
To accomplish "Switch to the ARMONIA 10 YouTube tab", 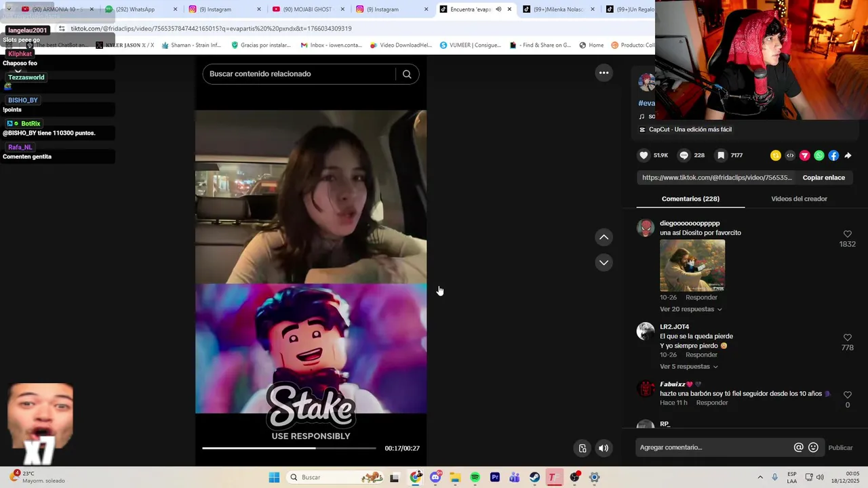I will point(58,9).
